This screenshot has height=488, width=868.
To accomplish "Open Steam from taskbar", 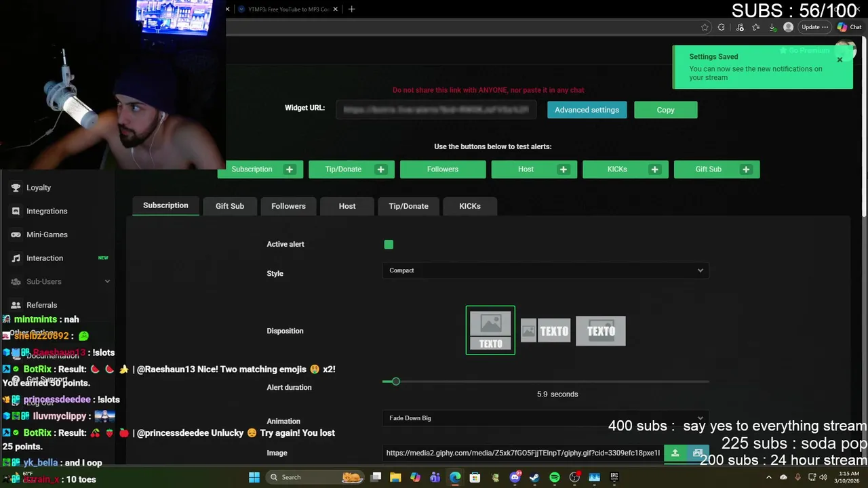I will [x=534, y=477].
